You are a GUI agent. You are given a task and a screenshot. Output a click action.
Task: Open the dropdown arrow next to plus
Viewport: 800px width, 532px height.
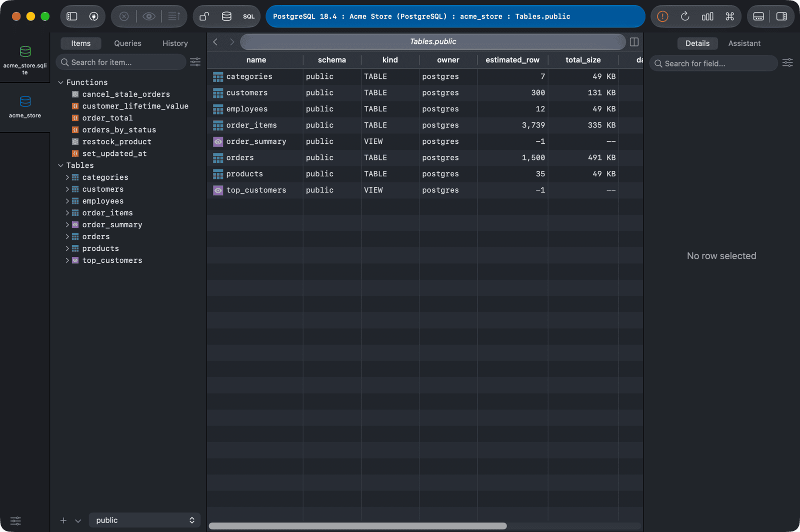coord(78,521)
